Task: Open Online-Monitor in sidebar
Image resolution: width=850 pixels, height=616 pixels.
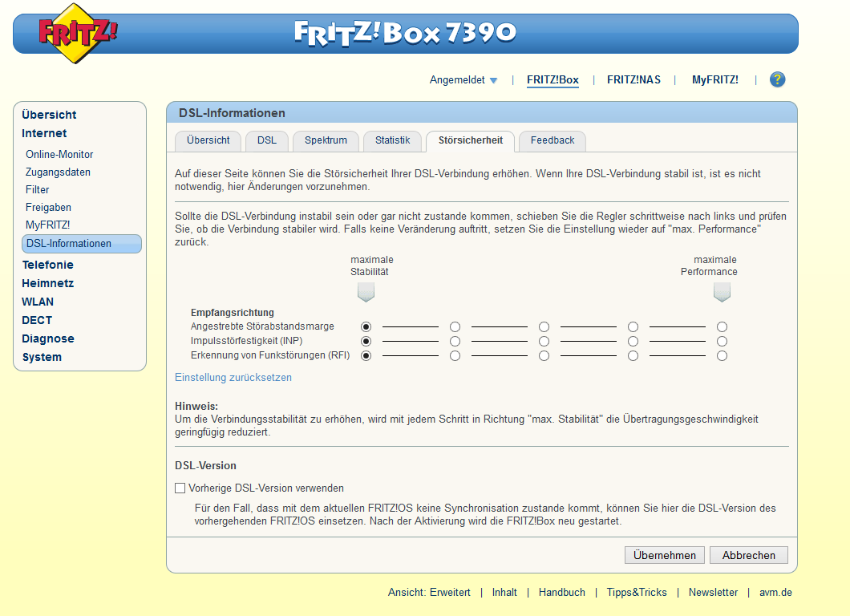Action: tap(59, 155)
